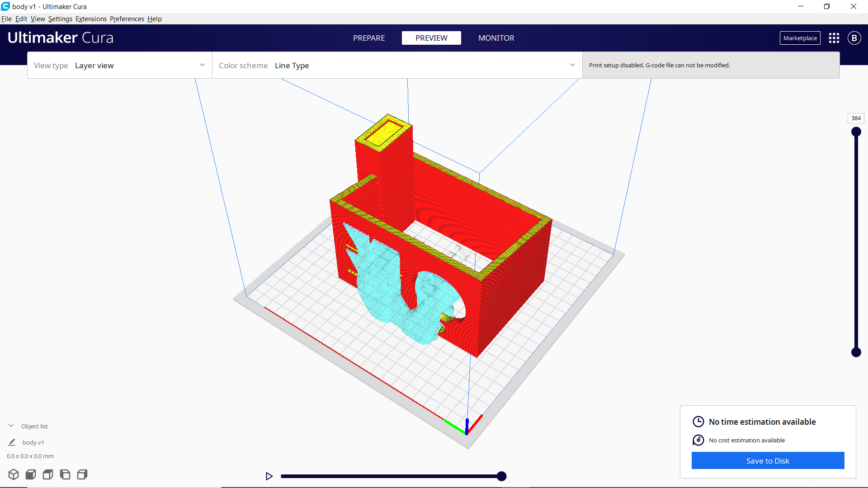
Task: Open the Preferences menu
Action: click(127, 19)
